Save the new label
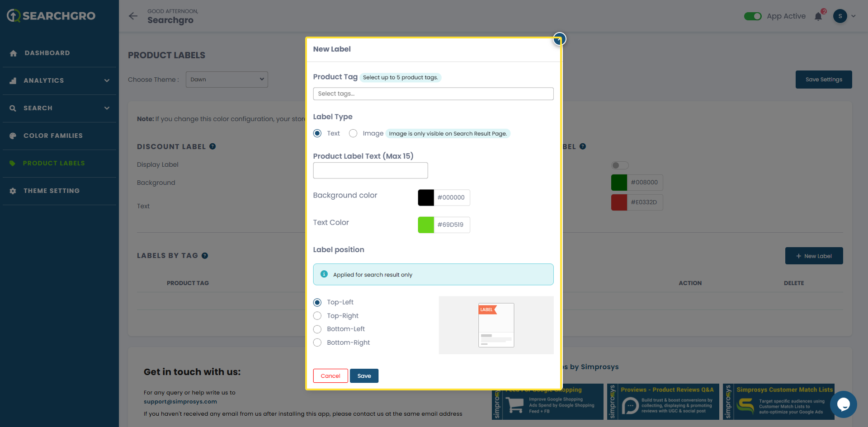The width and height of the screenshot is (868, 427). (x=364, y=376)
